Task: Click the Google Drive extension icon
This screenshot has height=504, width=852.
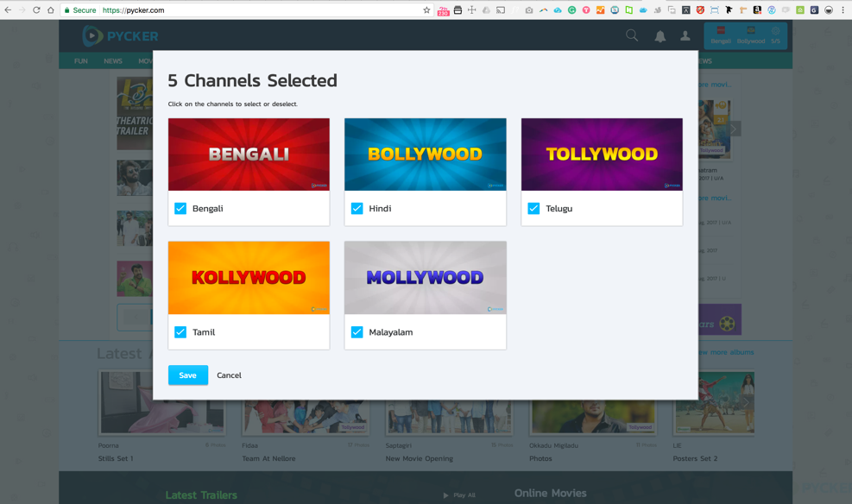Action: pyautogui.click(x=486, y=9)
